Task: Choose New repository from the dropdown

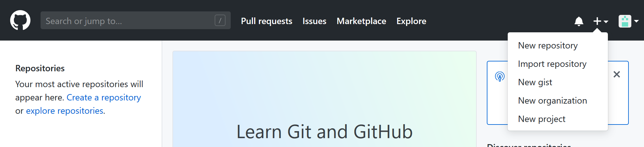Action: pyautogui.click(x=548, y=46)
